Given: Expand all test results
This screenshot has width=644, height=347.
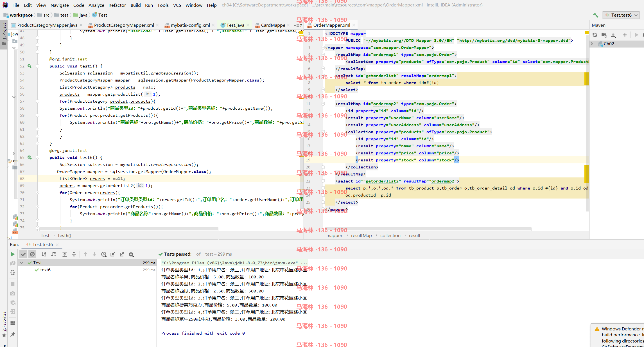Looking at the screenshot, I should (64, 254).
